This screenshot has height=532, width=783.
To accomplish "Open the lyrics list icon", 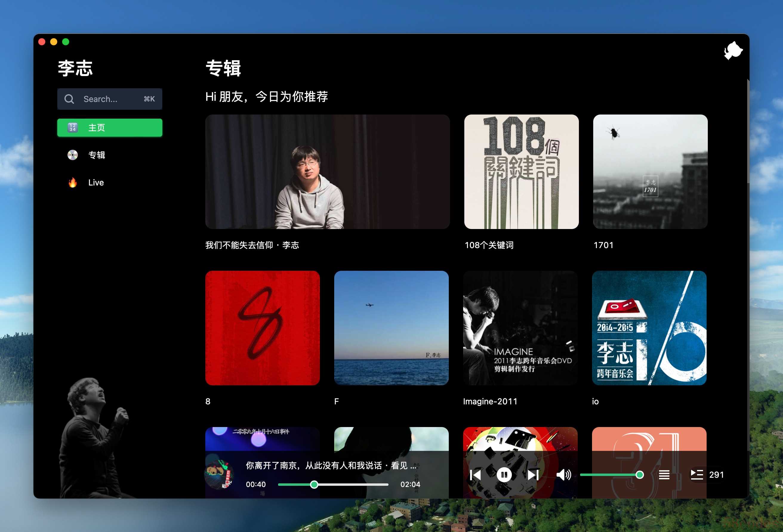I will pyautogui.click(x=664, y=475).
